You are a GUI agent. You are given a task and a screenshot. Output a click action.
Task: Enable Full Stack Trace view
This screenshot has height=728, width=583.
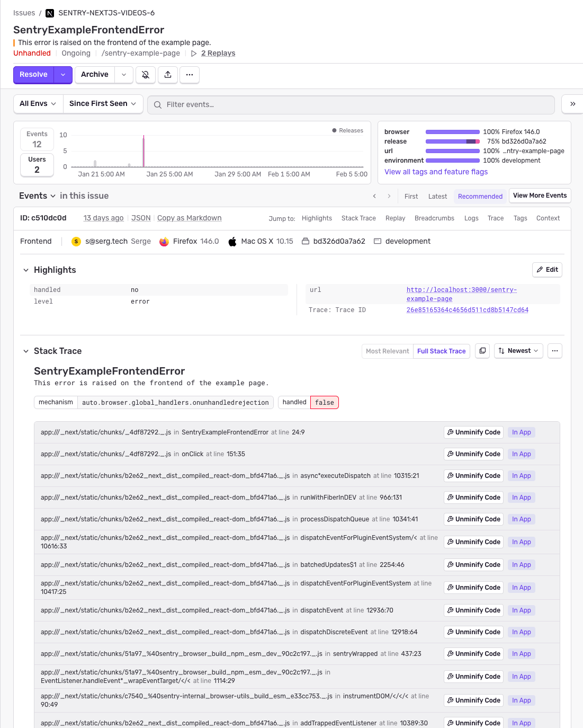click(441, 351)
